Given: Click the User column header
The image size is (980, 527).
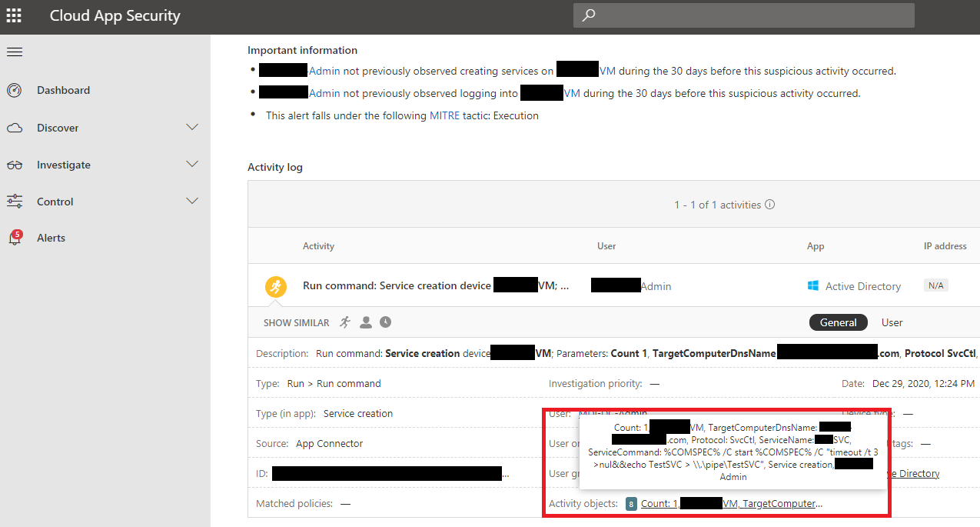Looking at the screenshot, I should 606,246.
